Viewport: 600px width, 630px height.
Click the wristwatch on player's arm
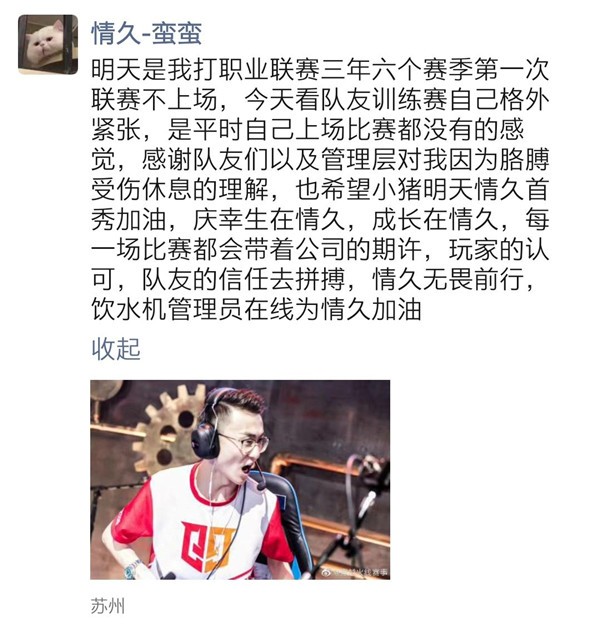point(132,570)
